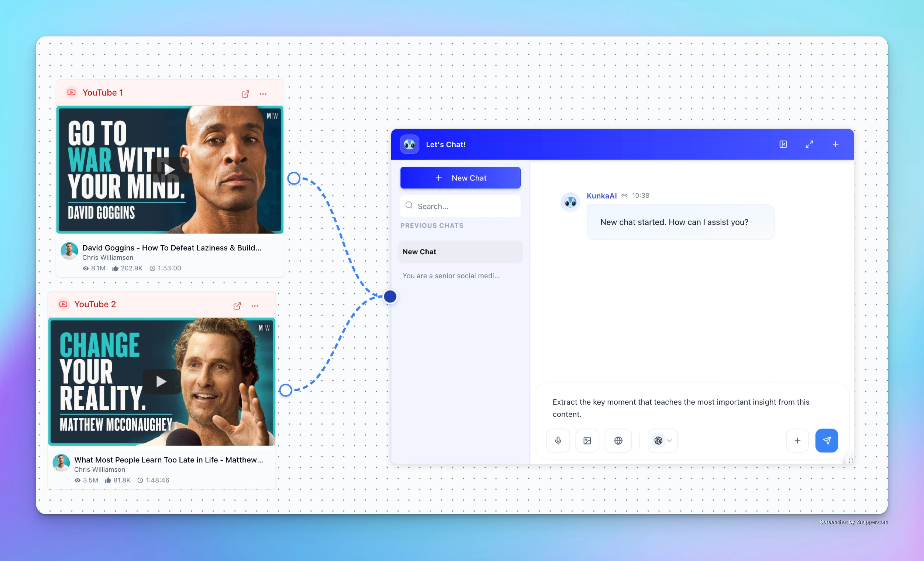Viewport: 924px width, 561px height.
Task: Open YouTube 2 three-dot options menu
Action: 255,306
